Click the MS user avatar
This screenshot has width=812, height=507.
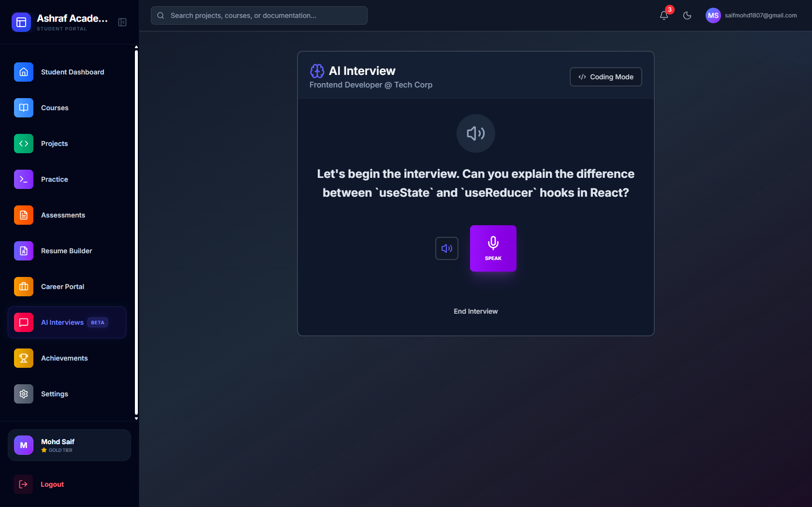713,15
